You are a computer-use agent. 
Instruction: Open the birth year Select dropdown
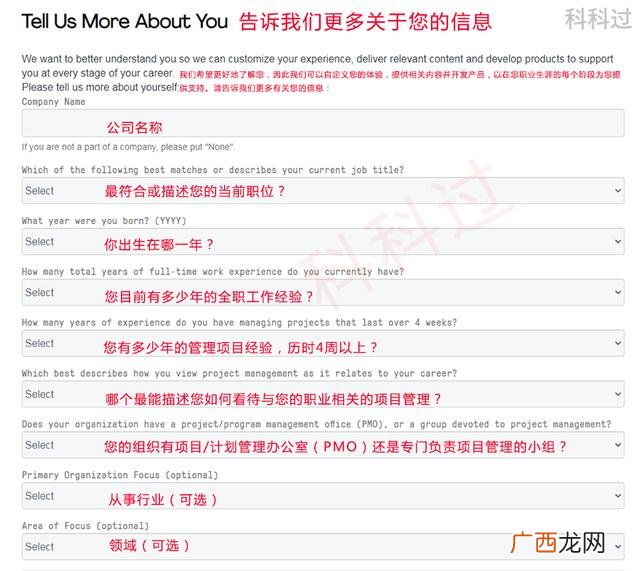click(323, 242)
